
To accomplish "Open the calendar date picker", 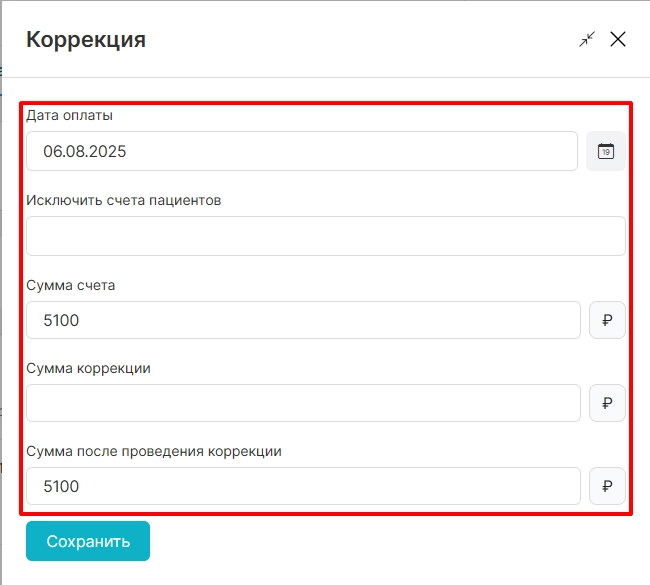I will 605,152.
